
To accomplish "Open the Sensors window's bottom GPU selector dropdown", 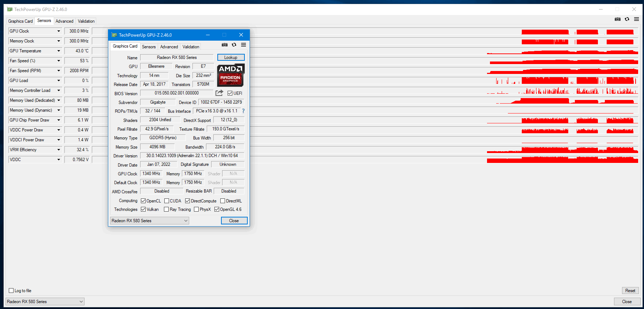I will point(45,302).
